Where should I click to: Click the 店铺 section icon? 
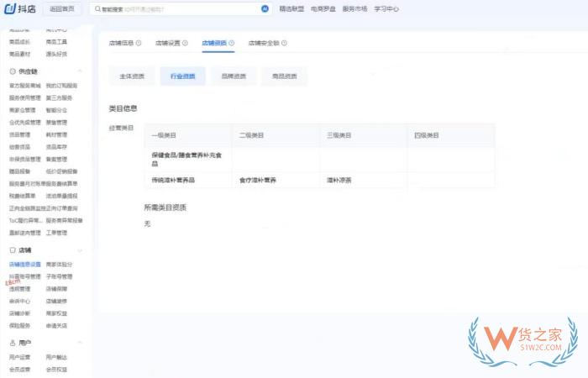[x=13, y=249]
